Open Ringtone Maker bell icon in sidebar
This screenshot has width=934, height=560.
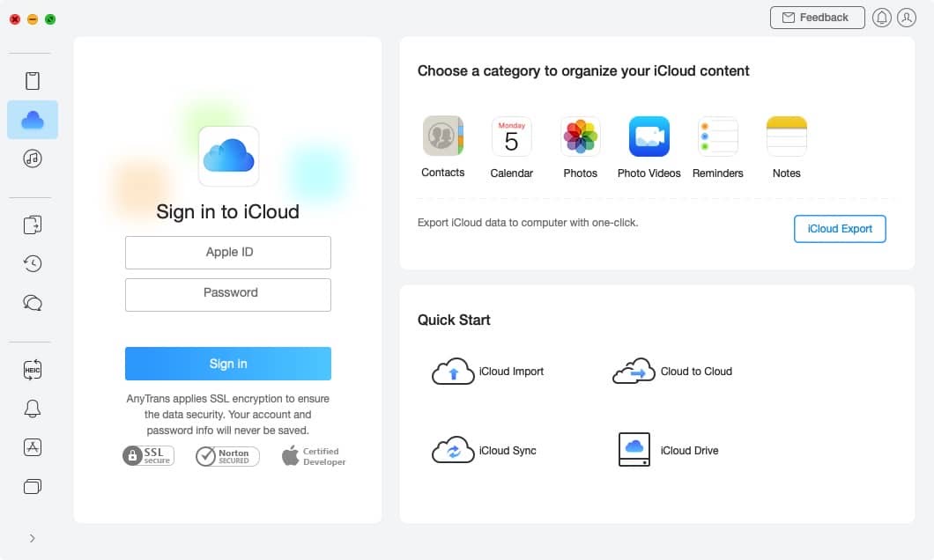[33, 409]
